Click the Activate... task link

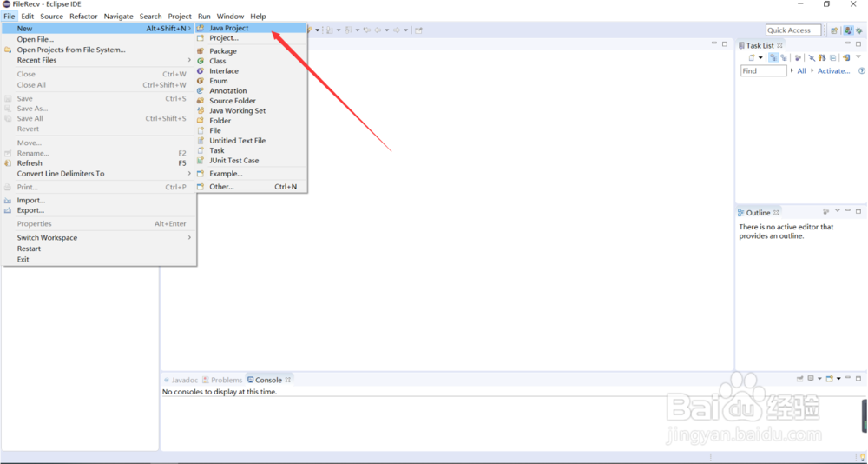[833, 71]
